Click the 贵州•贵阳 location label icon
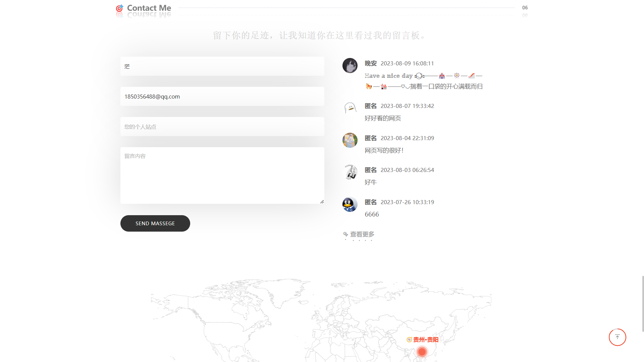This screenshot has height=362, width=644. coord(409,340)
